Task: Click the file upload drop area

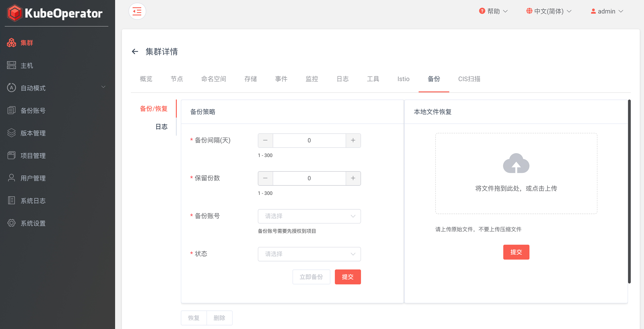Action: pos(516,173)
